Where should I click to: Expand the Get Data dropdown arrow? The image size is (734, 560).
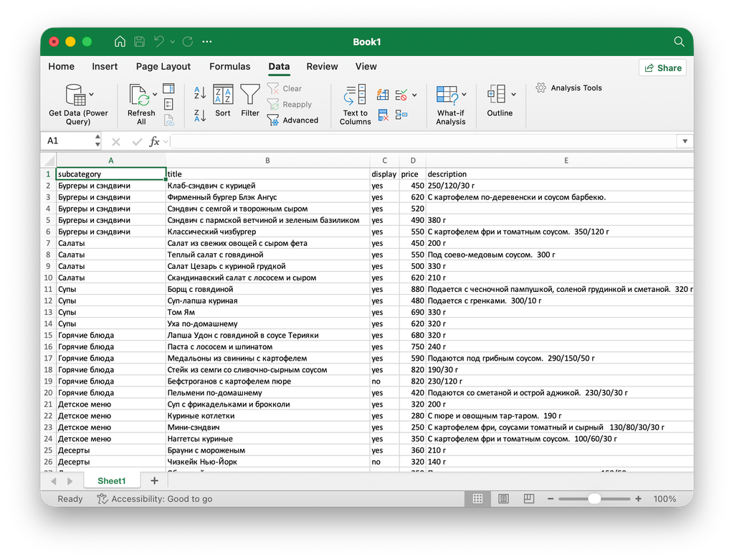coord(91,95)
